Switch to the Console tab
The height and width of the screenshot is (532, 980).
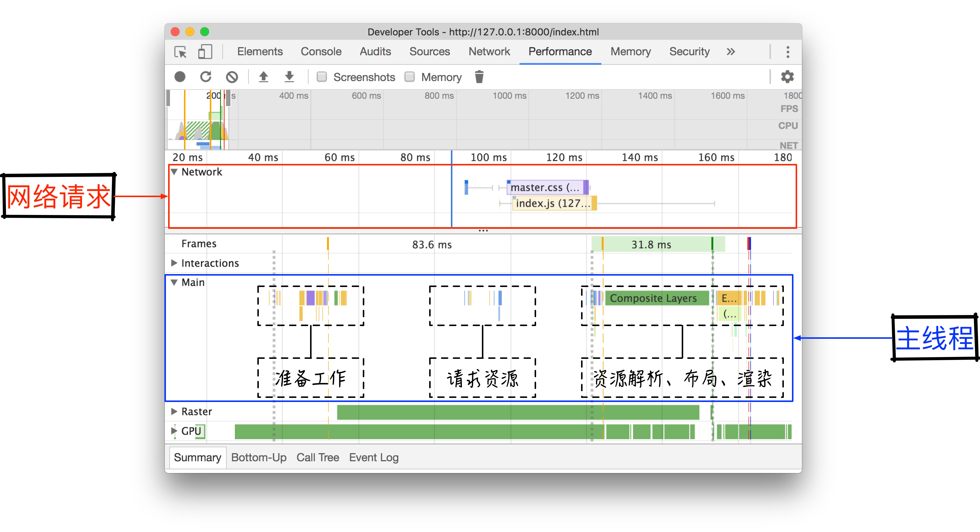point(321,52)
